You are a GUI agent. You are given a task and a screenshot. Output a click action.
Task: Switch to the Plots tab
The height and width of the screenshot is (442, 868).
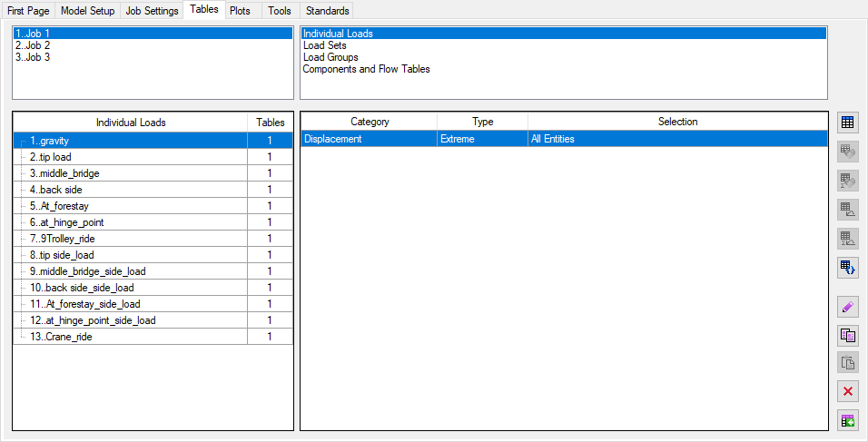[x=240, y=11]
